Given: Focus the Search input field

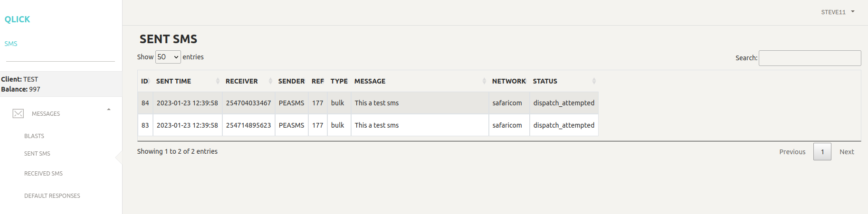Looking at the screenshot, I should [810, 58].
